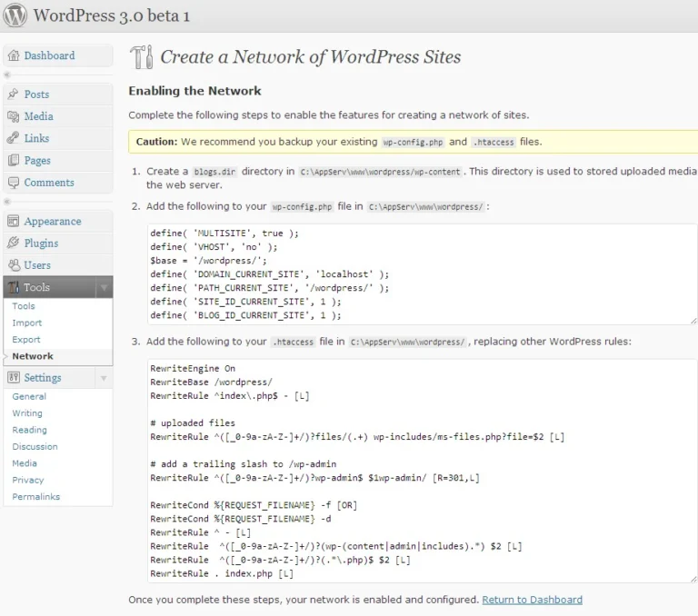Screen dimensions: 698x616
Task: Open Reading settings
Action: click(29, 430)
